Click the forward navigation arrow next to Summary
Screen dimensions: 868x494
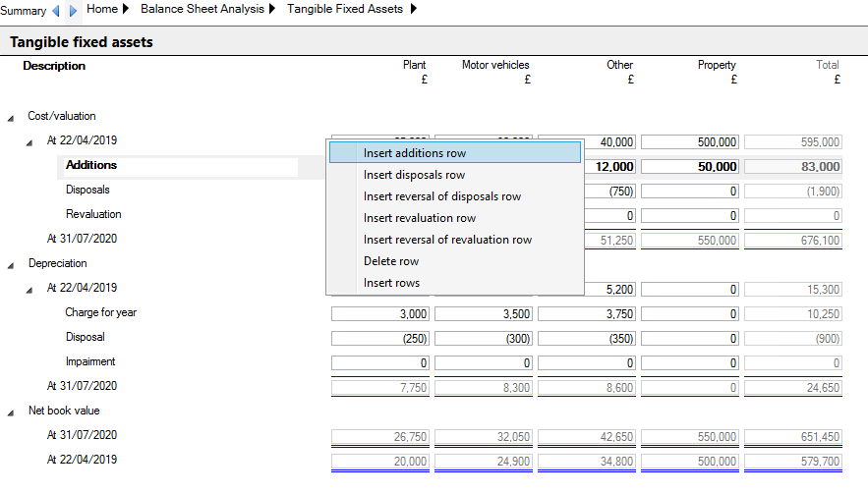[73, 11]
